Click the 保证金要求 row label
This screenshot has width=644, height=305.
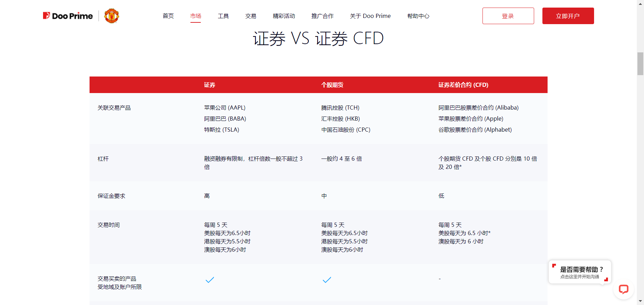[x=111, y=196]
